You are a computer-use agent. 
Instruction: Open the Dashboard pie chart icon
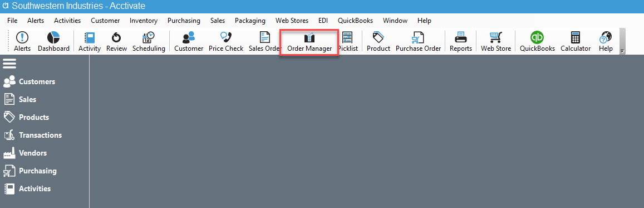click(x=53, y=41)
